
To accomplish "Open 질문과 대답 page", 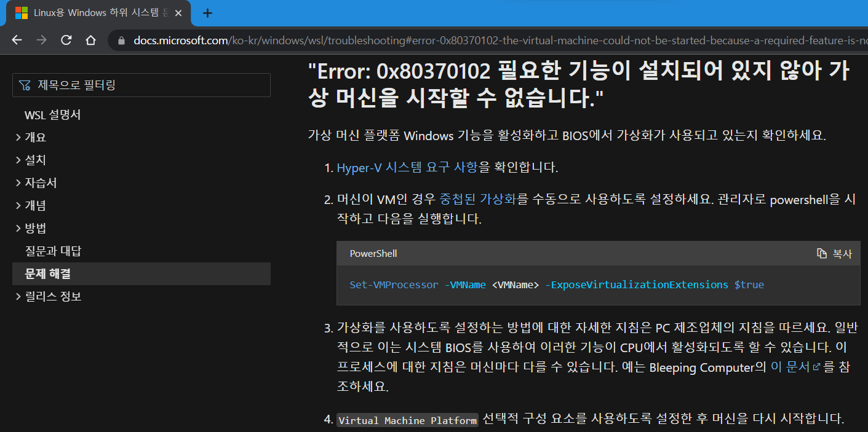I will pos(53,251).
